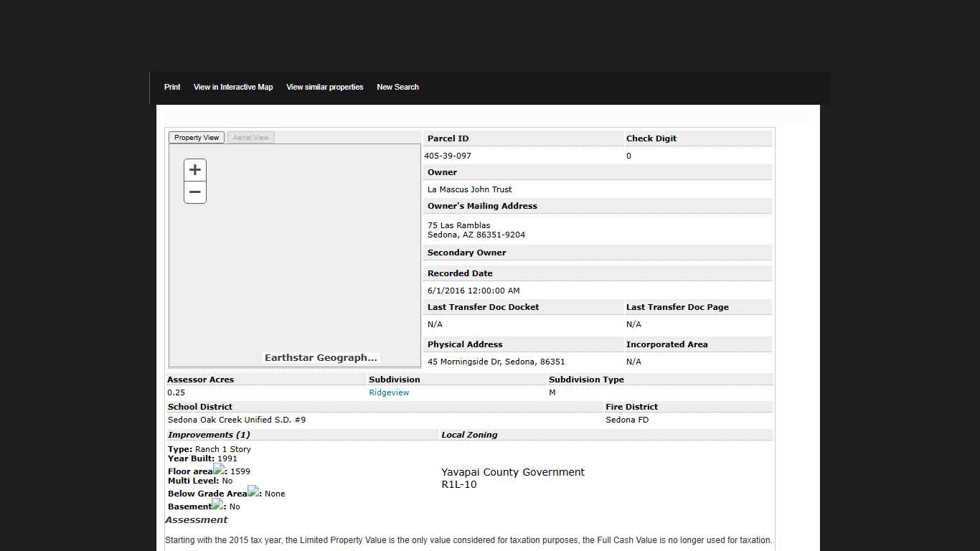Click the physical address 45 Morningside Dr
980x551 pixels.
(496, 362)
